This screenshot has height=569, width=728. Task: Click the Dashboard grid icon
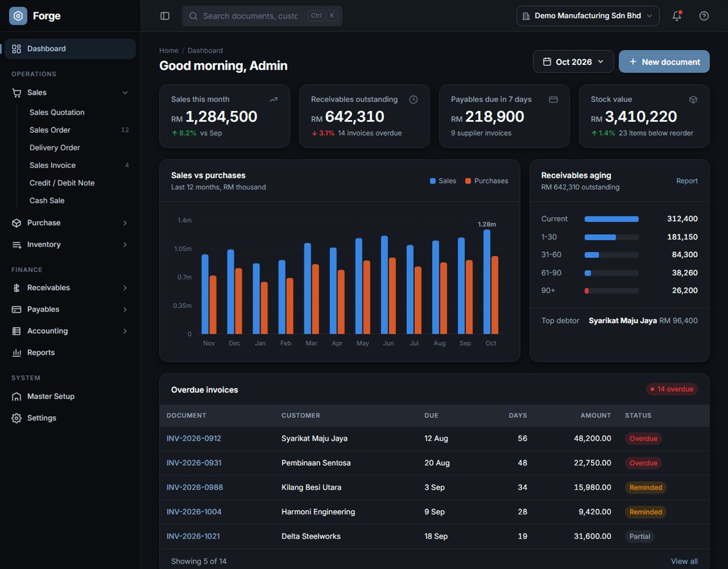(16, 49)
